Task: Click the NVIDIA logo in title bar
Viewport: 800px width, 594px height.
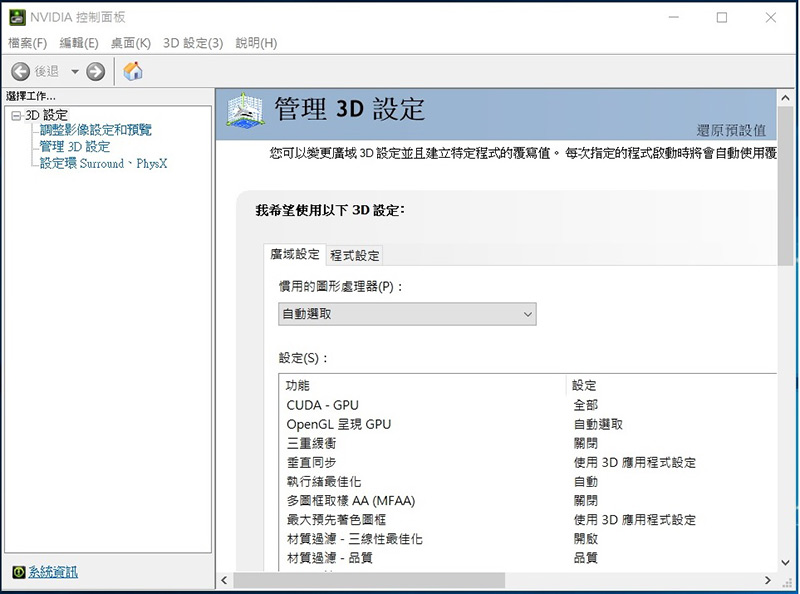Action: (x=15, y=17)
